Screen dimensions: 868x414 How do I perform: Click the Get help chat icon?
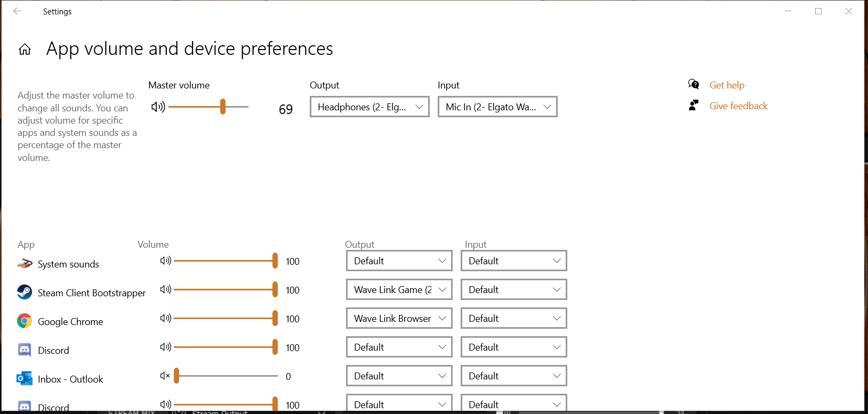(x=694, y=84)
